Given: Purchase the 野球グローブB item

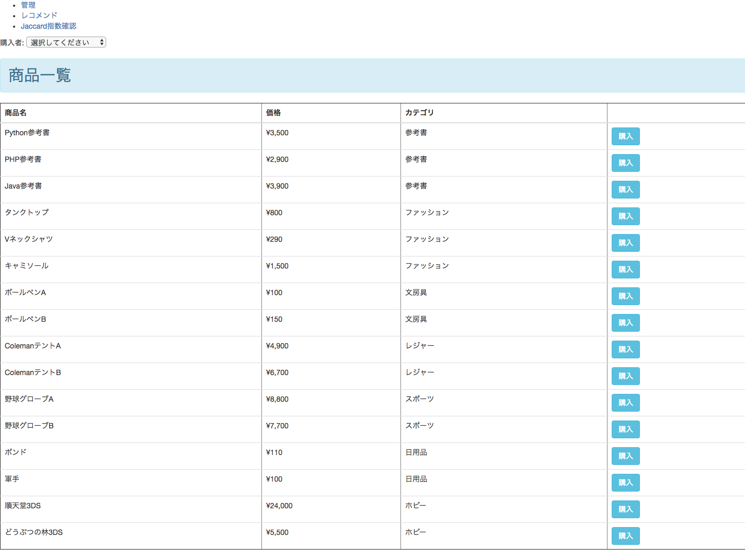Looking at the screenshot, I should pos(625,429).
